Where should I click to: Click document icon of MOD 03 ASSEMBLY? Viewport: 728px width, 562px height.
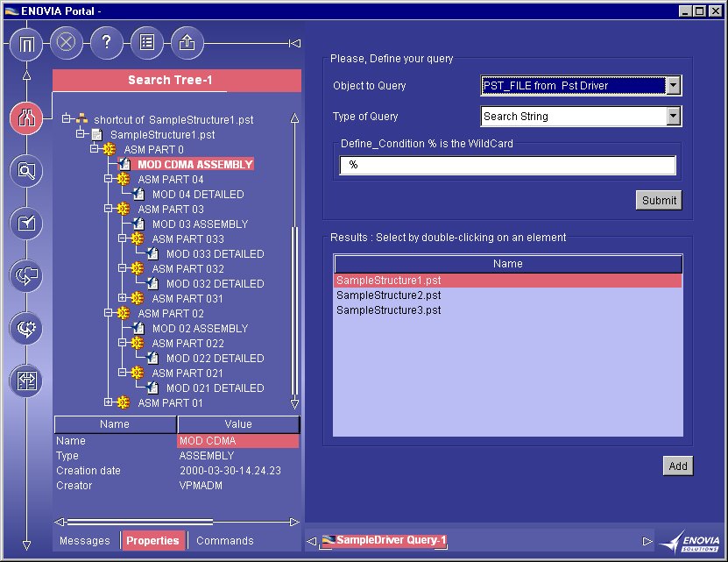[138, 224]
